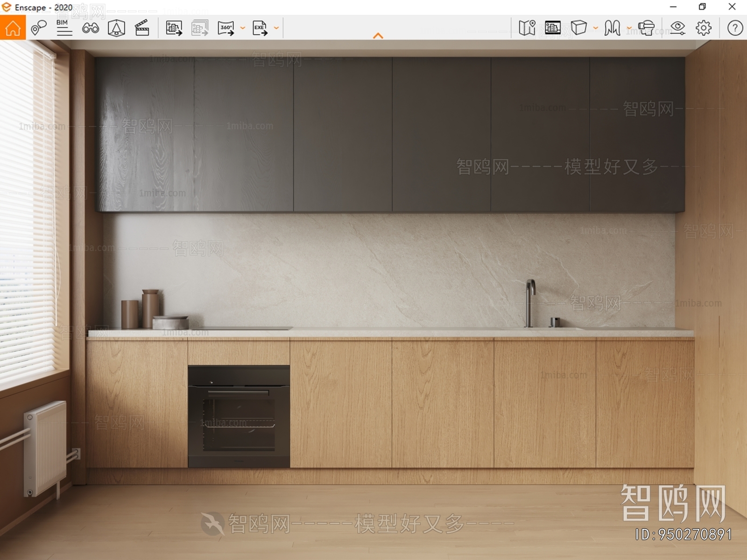The image size is (747, 560).
Task: Export standalone EXE file
Action: click(x=260, y=28)
